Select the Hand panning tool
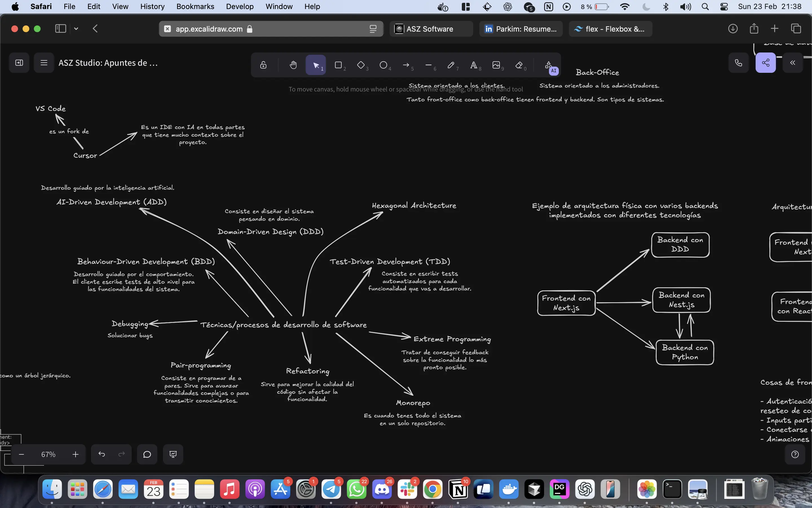Image resolution: width=812 pixels, height=508 pixels. (x=293, y=65)
